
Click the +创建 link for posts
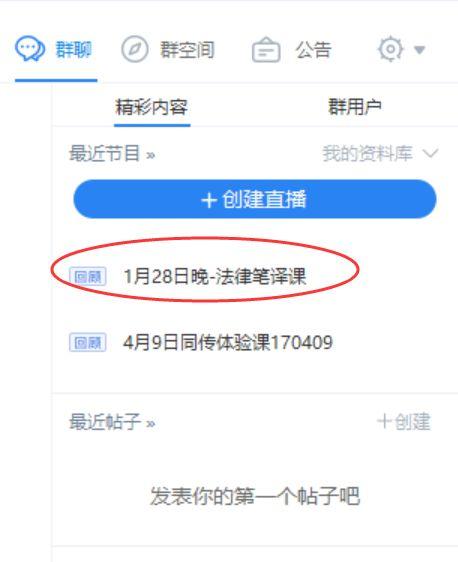(x=404, y=422)
